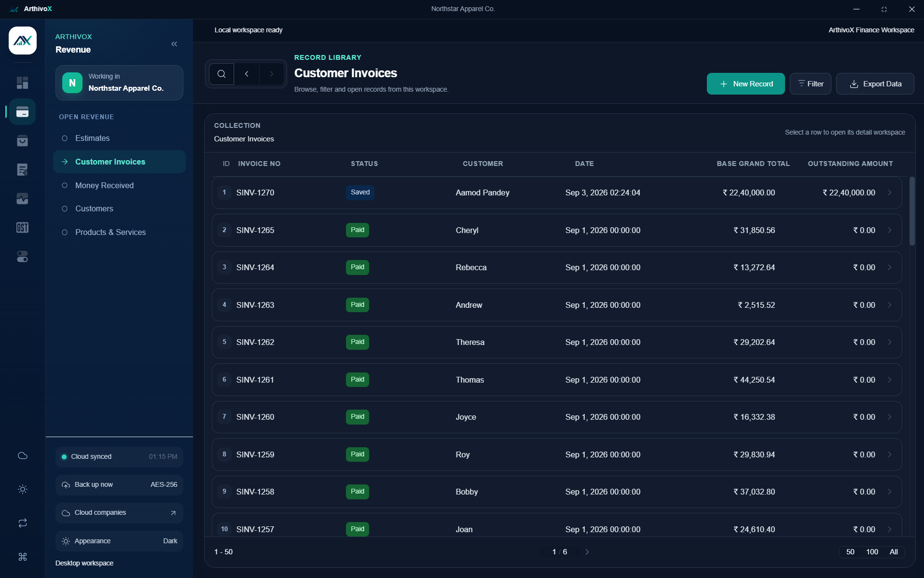Click Export Data button
This screenshot has width=924, height=578.
[x=875, y=84]
